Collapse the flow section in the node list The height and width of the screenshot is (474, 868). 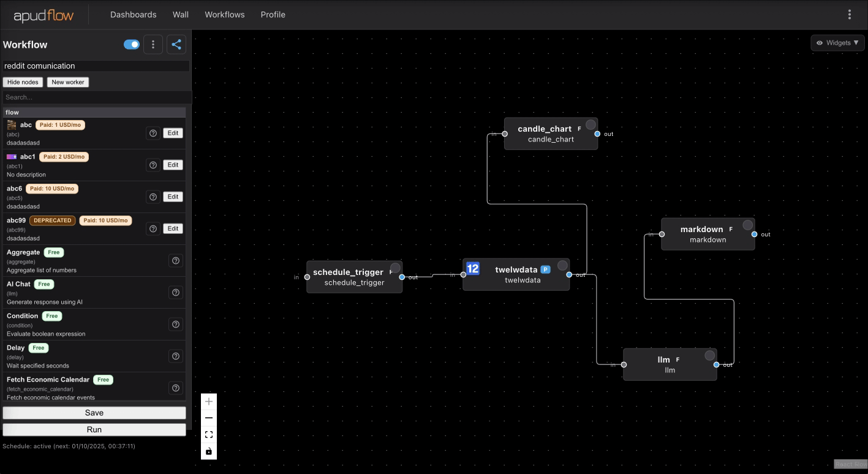[94, 112]
